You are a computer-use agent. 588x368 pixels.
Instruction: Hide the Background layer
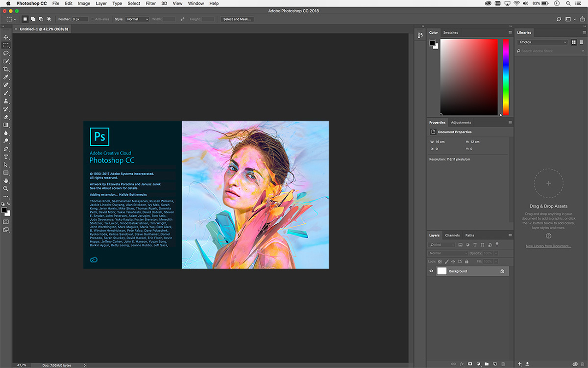(x=431, y=271)
